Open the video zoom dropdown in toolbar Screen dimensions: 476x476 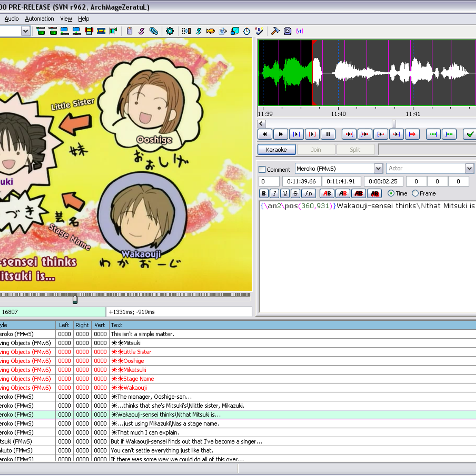(x=26, y=31)
